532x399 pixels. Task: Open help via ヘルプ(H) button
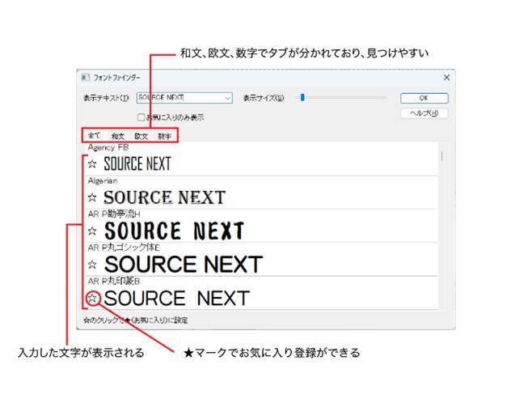click(x=424, y=113)
